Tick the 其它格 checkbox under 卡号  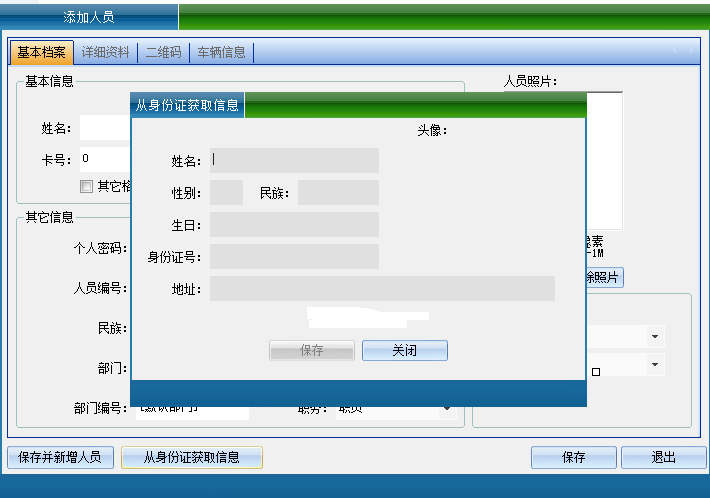pos(86,186)
